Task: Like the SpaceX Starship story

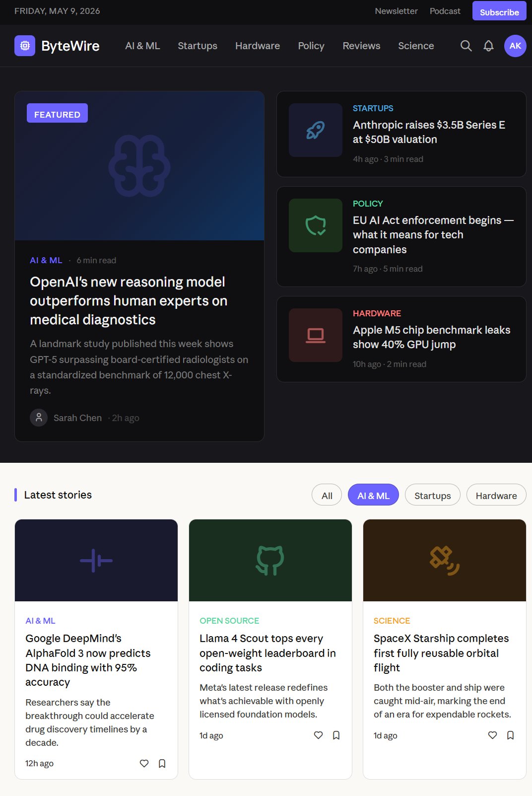Action: pyautogui.click(x=493, y=735)
